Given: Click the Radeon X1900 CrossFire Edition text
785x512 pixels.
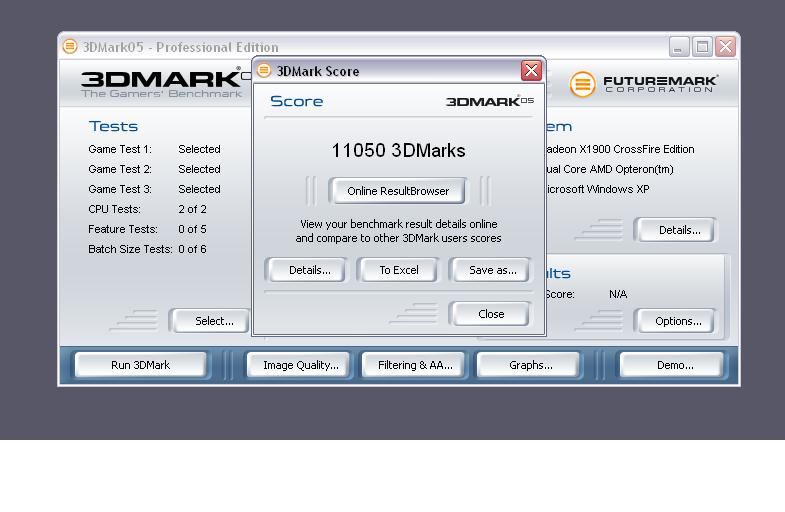Looking at the screenshot, I should click(x=620, y=149).
